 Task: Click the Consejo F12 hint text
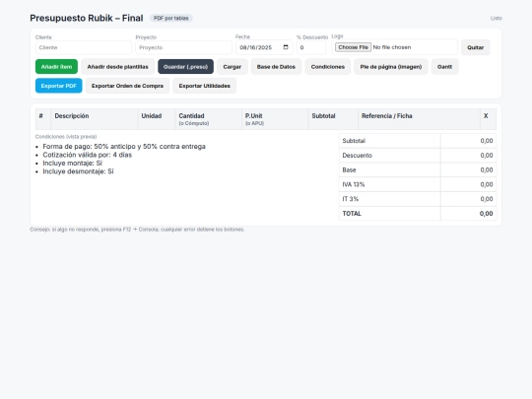(x=137, y=230)
